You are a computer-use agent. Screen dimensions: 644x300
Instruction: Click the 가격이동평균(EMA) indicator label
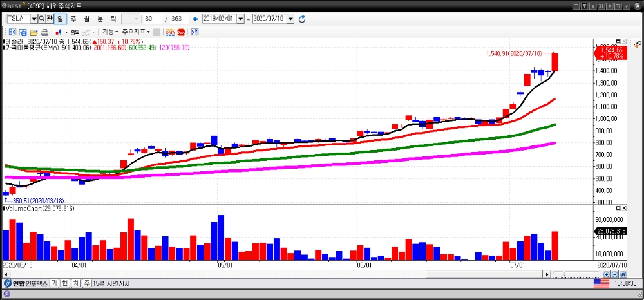[x=32, y=48]
